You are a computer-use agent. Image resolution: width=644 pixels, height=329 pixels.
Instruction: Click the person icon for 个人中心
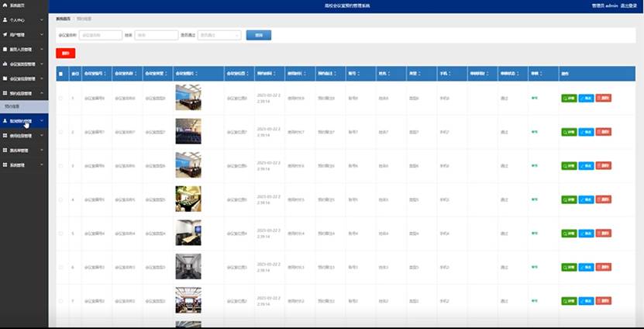pyautogui.click(x=5, y=19)
